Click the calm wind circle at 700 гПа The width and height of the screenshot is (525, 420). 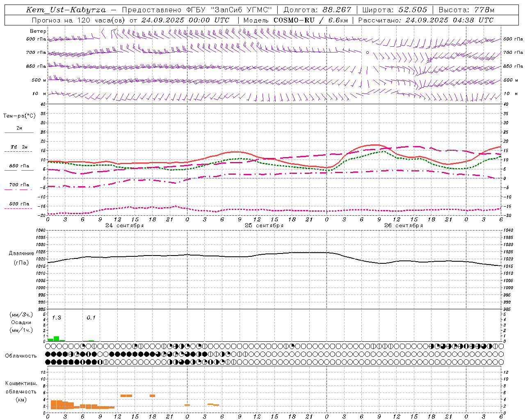click(367, 52)
